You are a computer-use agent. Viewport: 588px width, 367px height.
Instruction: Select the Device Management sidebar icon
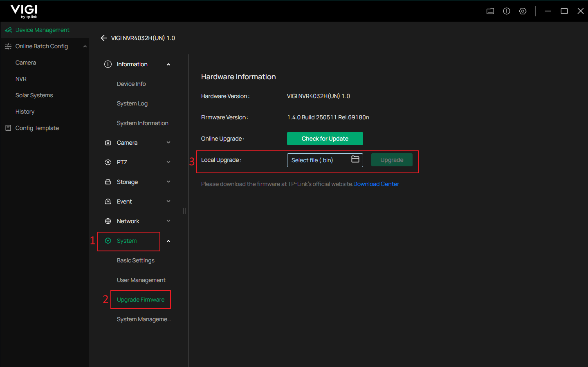pos(7,29)
